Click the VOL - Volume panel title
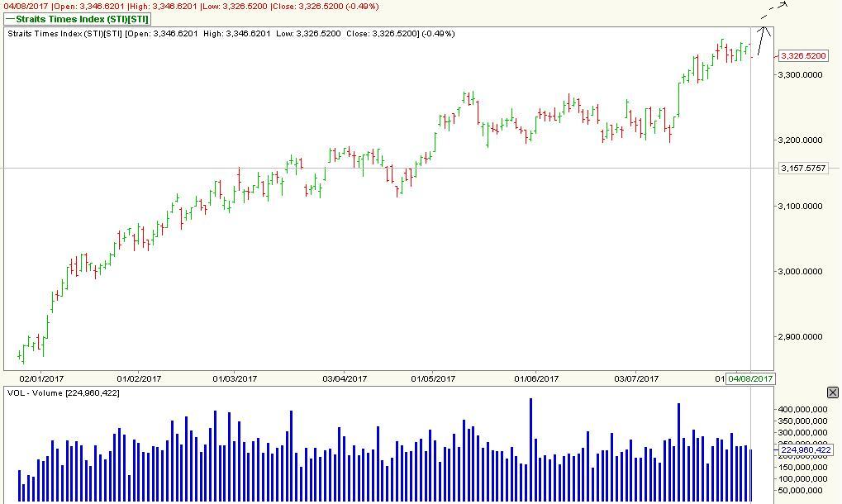 point(64,393)
